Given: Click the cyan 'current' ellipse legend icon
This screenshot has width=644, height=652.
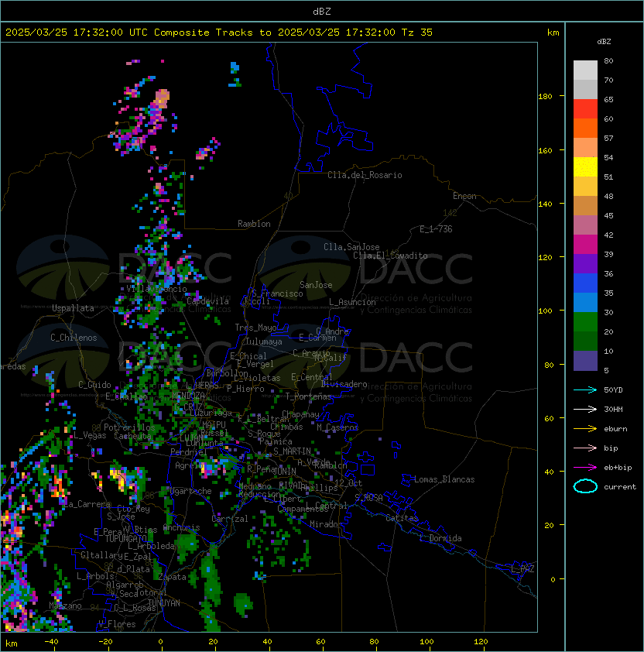Looking at the screenshot, I should pyautogui.click(x=585, y=486).
